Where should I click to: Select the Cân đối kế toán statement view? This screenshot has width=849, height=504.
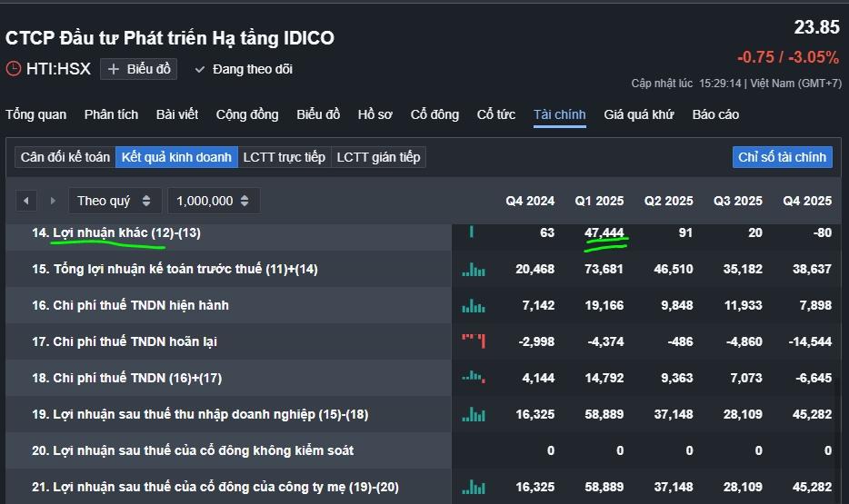pyautogui.click(x=65, y=157)
